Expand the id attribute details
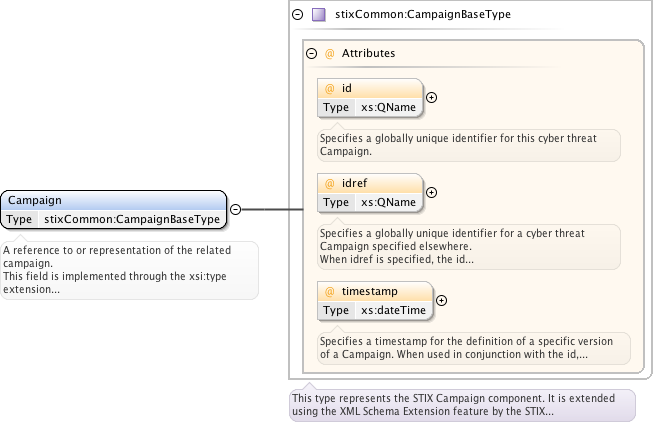This screenshot has width=654, height=425. (x=431, y=97)
